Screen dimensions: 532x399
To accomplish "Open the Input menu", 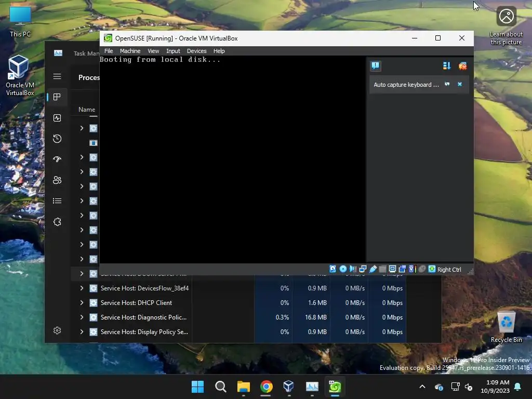I will point(173,51).
